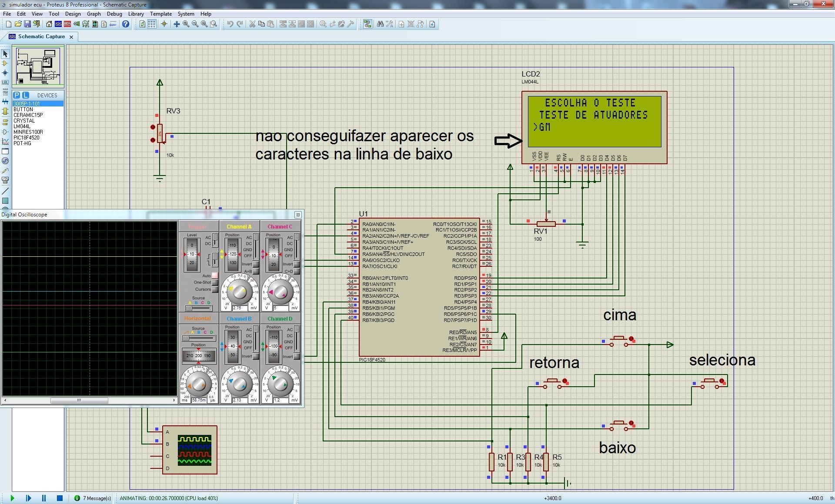The image size is (835, 504).
Task: Toggle the oscilloscope Cursors button
Action: tap(215, 289)
